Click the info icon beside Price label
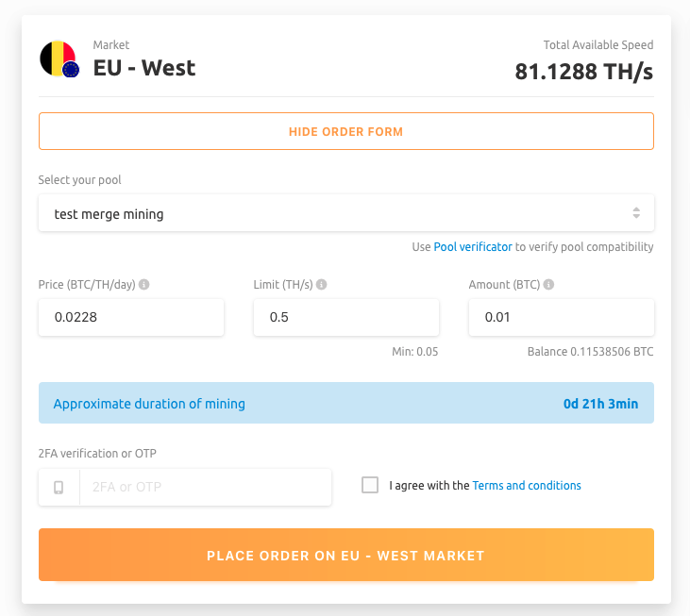 tap(144, 284)
